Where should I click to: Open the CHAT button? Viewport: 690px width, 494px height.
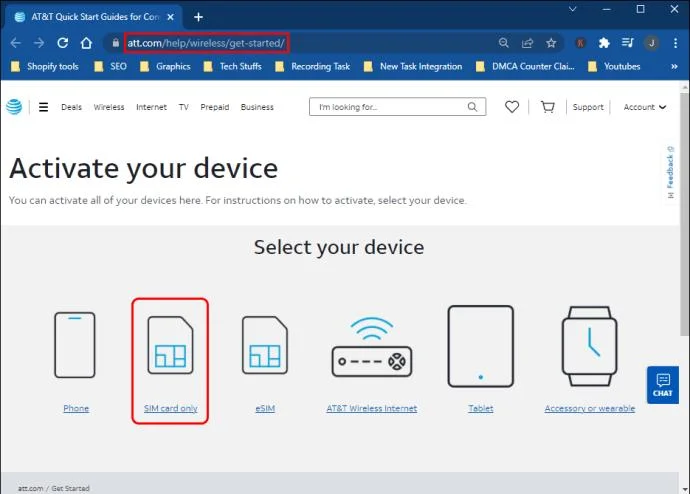pos(663,385)
